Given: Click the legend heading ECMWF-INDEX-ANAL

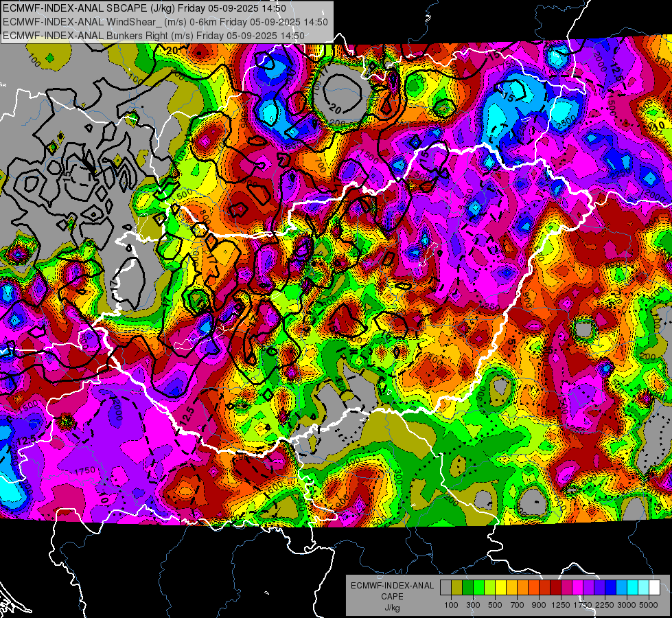Looking at the screenshot, I should tap(392, 586).
